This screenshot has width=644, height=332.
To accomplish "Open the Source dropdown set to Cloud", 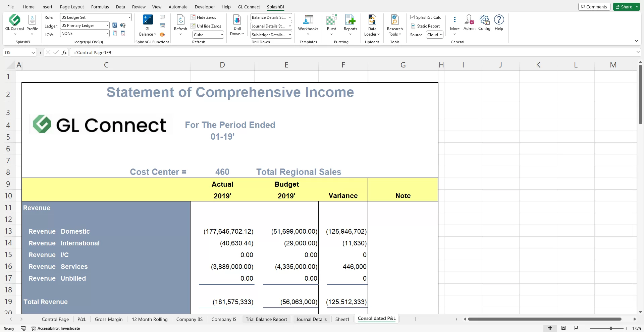I will [x=435, y=35].
